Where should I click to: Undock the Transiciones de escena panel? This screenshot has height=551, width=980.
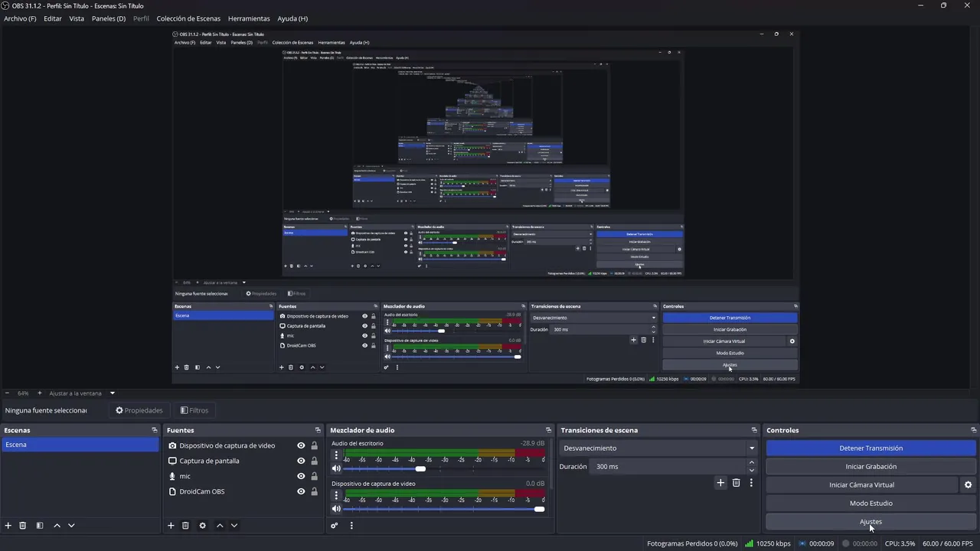point(754,430)
